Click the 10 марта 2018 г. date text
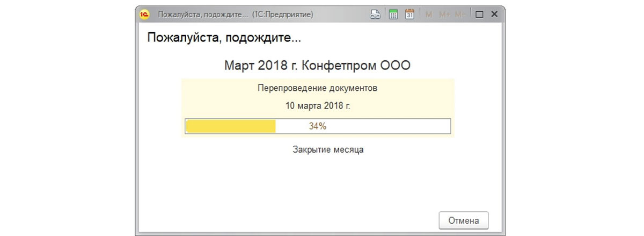Screen dimensions: 644x236 pyautogui.click(x=317, y=105)
